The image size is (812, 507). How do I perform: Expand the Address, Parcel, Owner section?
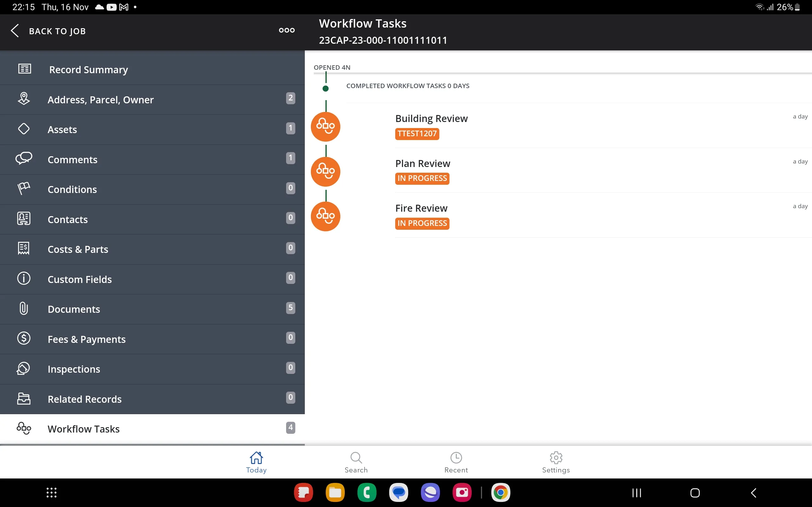tap(152, 99)
